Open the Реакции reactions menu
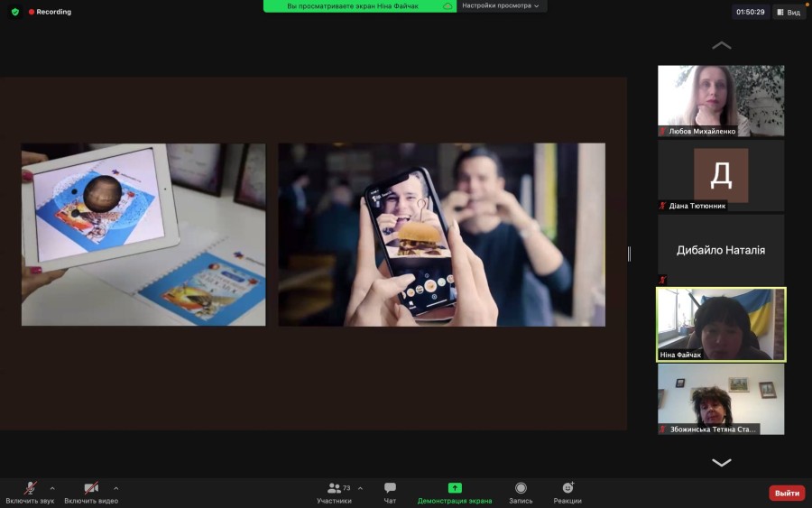 tap(567, 493)
